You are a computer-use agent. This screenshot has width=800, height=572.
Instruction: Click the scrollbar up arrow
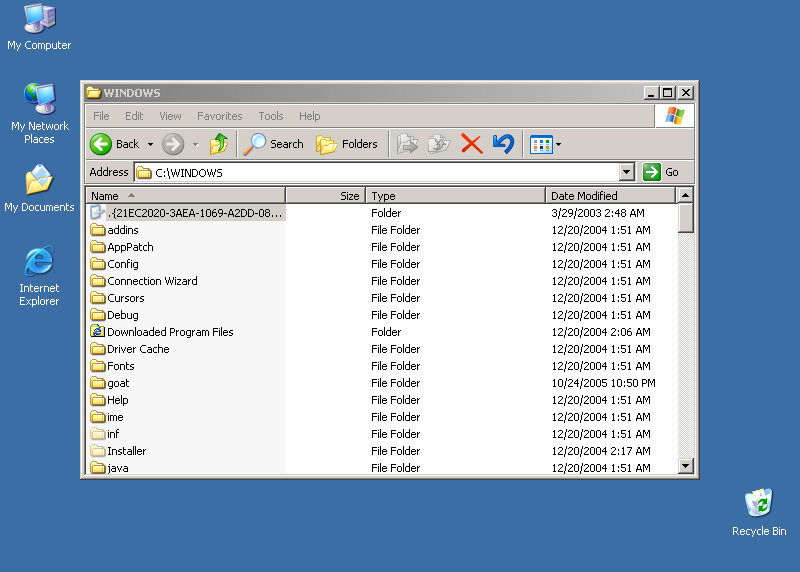click(x=686, y=195)
